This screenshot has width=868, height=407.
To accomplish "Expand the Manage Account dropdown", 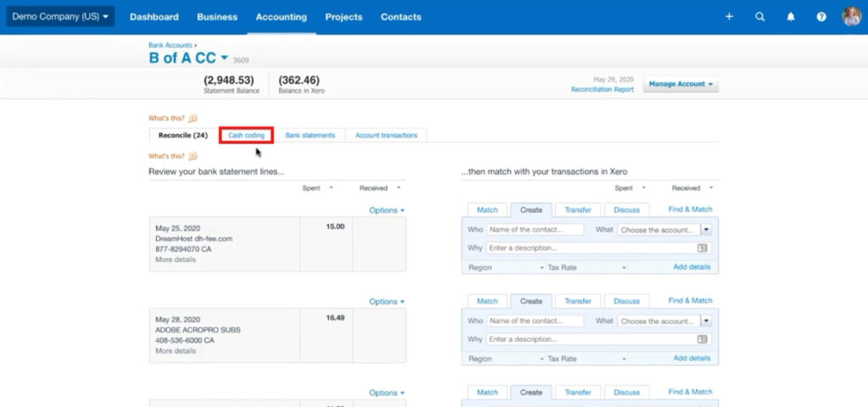I will click(x=681, y=85).
